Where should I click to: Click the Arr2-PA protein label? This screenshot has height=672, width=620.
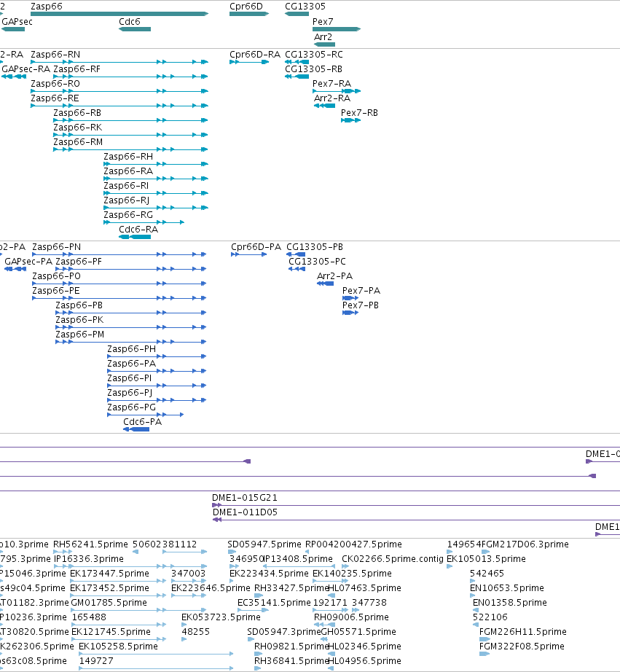(334, 276)
